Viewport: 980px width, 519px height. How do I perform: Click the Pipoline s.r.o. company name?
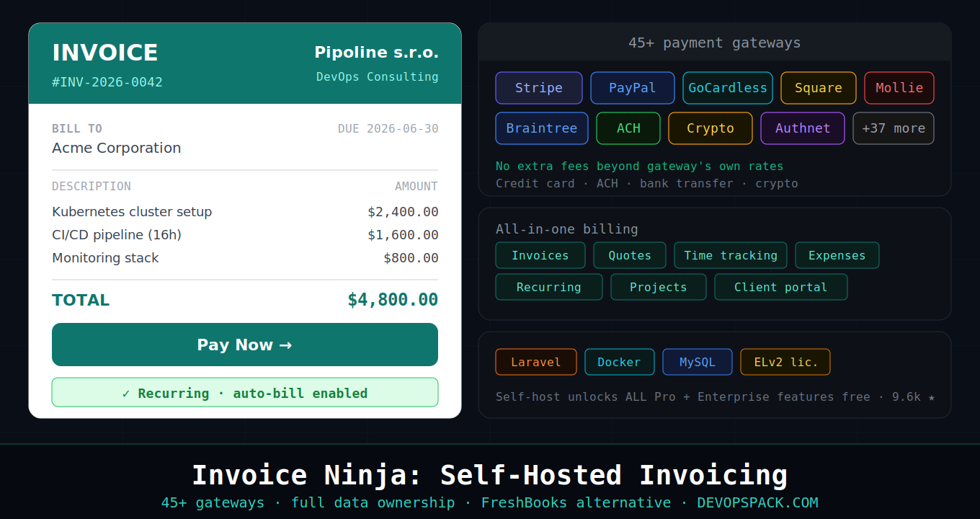click(x=376, y=53)
